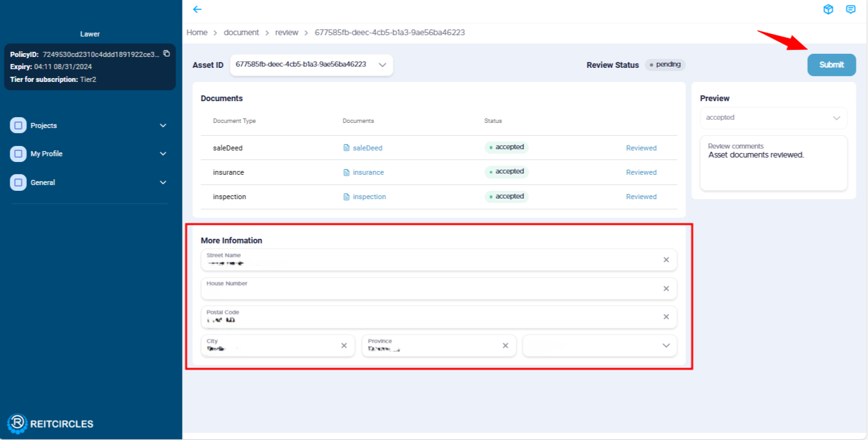Open the chat message icon in header
This screenshot has height=440, width=868.
[x=851, y=10]
